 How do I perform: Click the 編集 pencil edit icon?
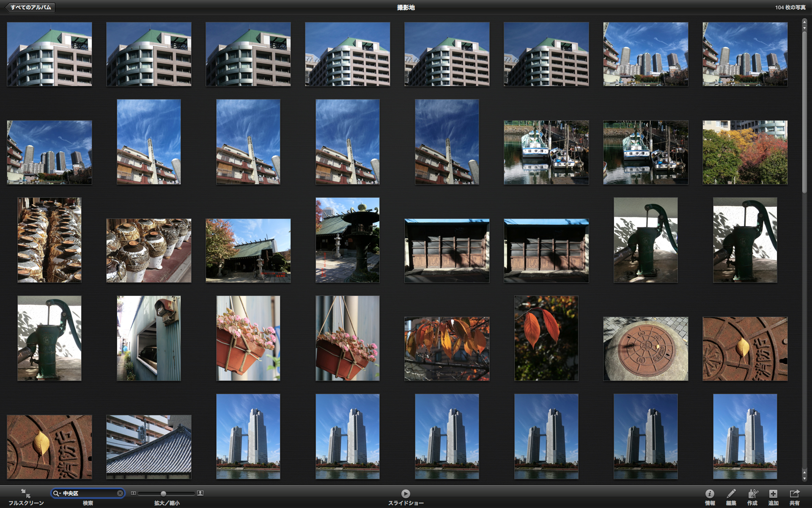(x=731, y=494)
